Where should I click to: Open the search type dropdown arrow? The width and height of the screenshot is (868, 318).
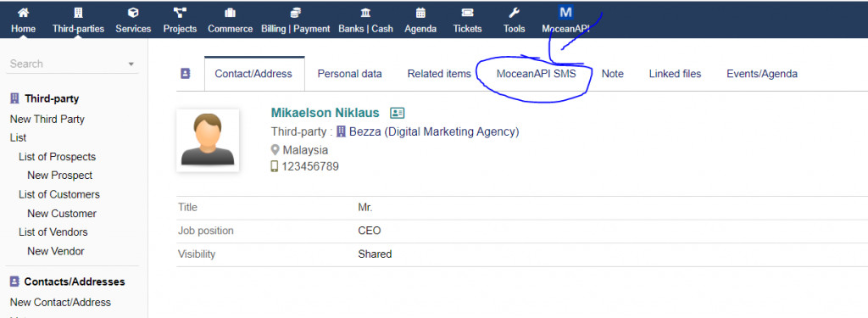click(131, 64)
